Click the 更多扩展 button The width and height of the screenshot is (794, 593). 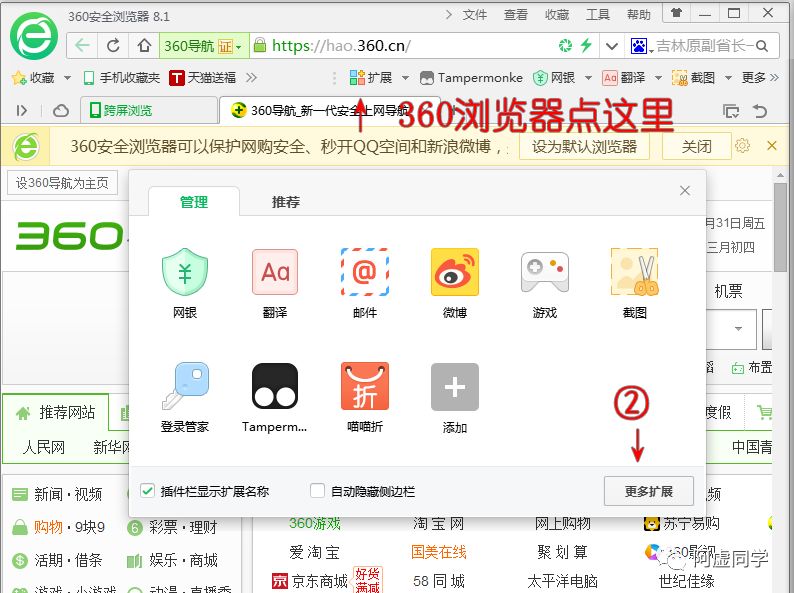(x=648, y=491)
